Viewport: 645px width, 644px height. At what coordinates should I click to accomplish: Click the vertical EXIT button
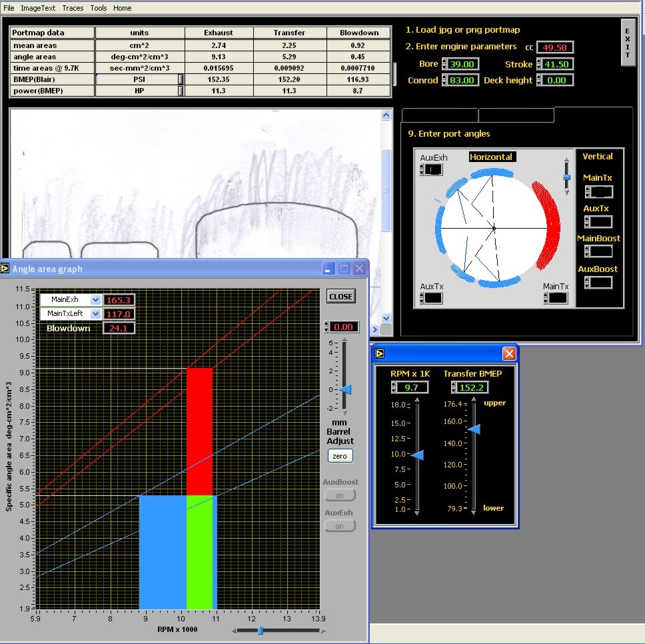point(627,43)
